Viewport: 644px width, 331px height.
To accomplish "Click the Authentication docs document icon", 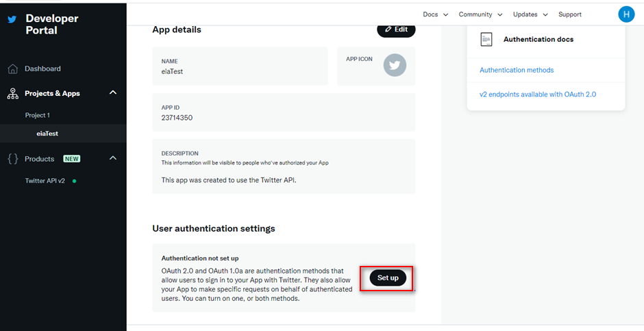I will (486, 40).
